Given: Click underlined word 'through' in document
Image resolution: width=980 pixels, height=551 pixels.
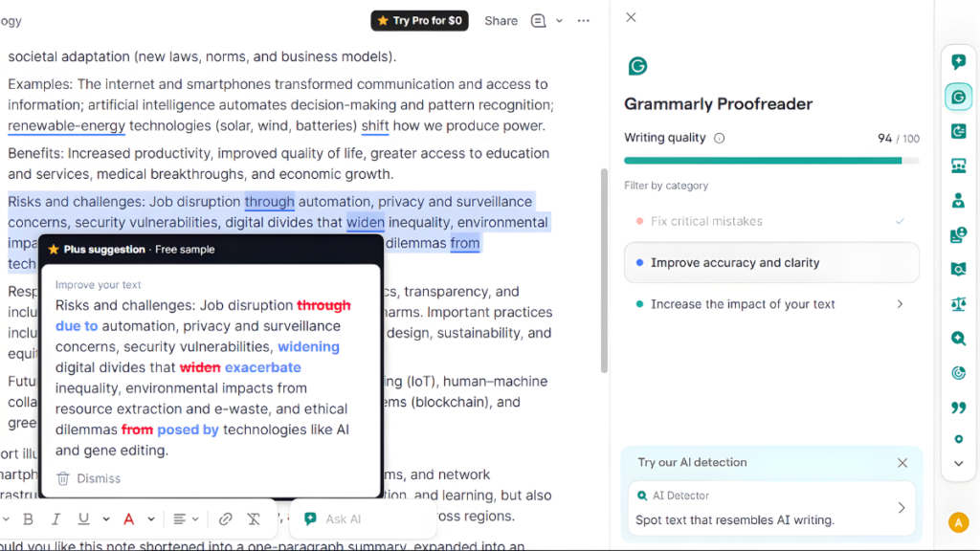Looking at the screenshot, I should [269, 202].
